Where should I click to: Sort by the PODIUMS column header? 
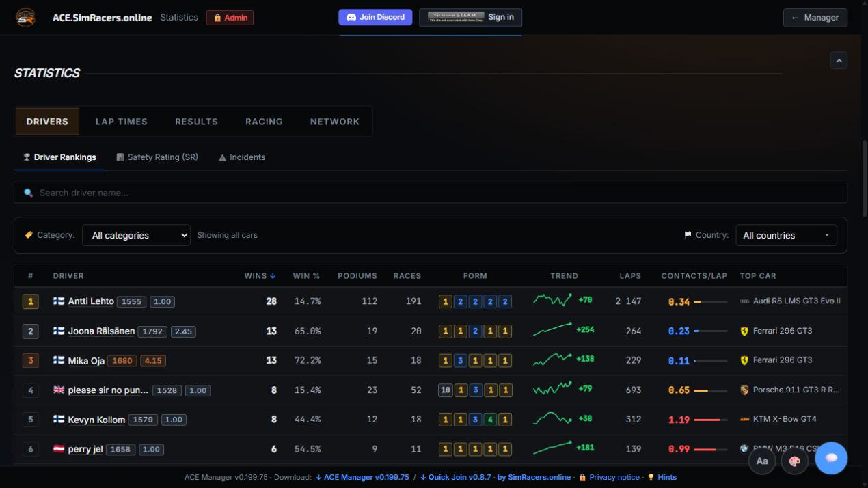click(357, 276)
